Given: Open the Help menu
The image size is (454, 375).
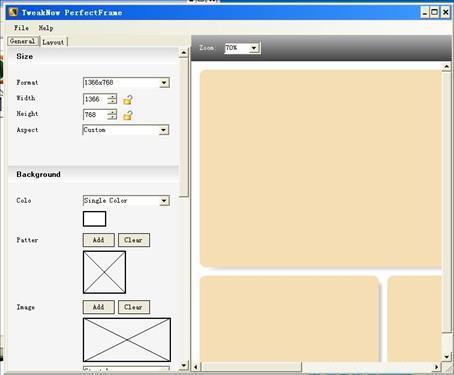Looking at the screenshot, I should [x=46, y=28].
